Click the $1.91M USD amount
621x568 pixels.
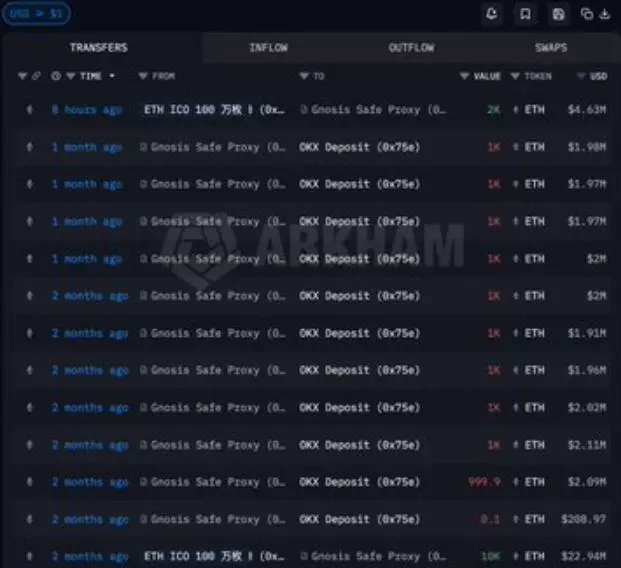(587, 334)
